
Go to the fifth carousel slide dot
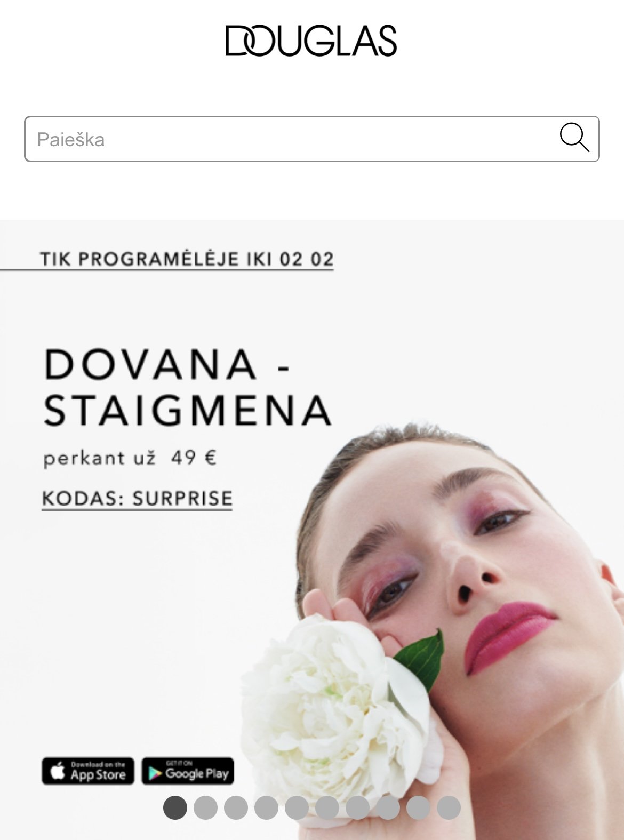[297, 807]
